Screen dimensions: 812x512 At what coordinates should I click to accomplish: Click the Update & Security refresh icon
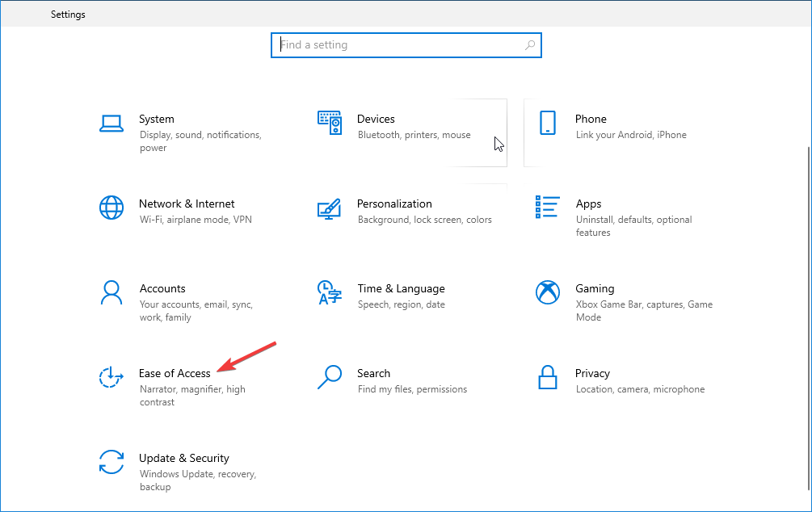[111, 462]
